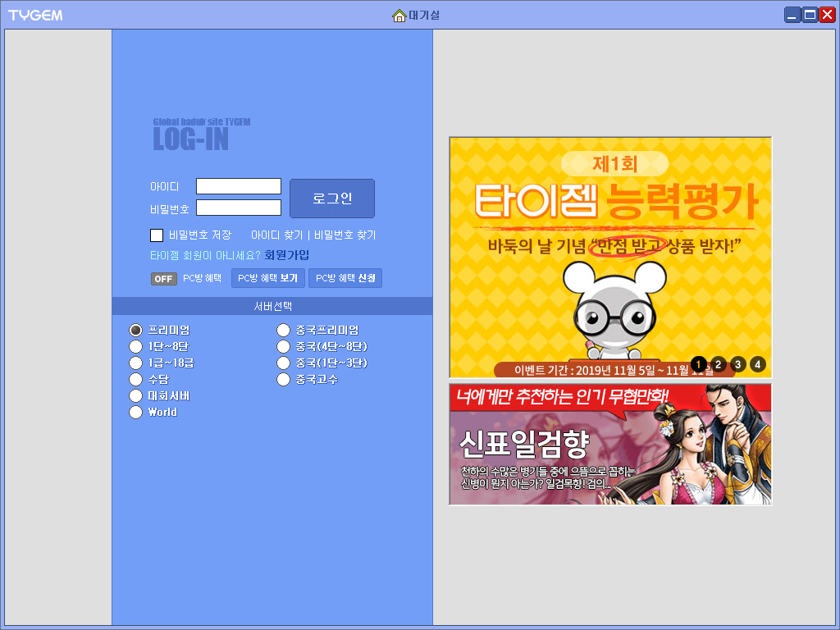This screenshot has height=630, width=840.
Task: Toggle the PC방 혜택 OFF switch
Action: point(163,279)
